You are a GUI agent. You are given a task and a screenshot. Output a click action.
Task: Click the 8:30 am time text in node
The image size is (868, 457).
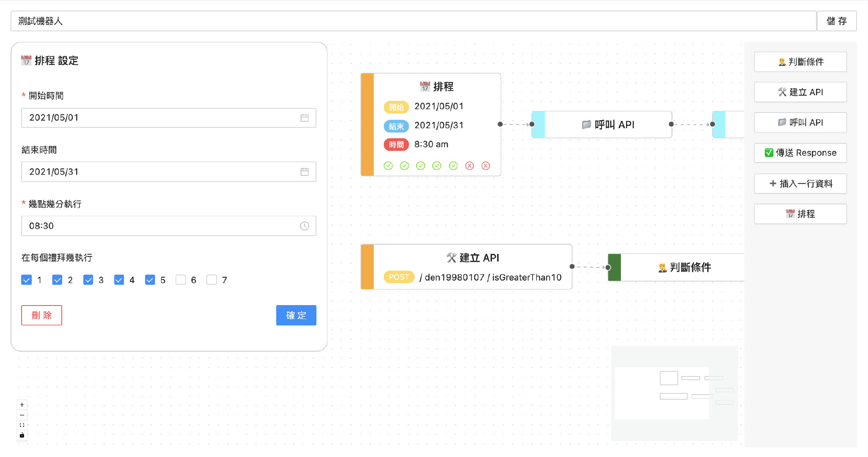pos(431,144)
